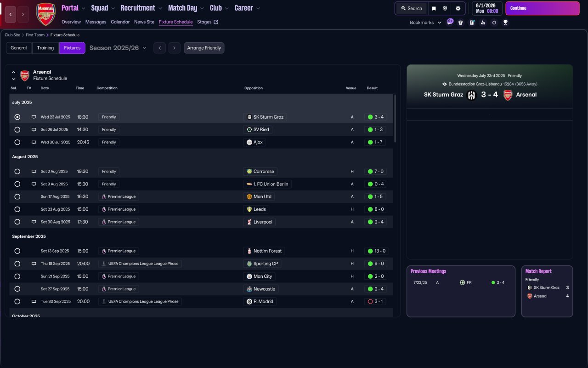Select the Sat 23 Aug Leeds radio
This screenshot has width=588, height=368.
(x=17, y=209)
